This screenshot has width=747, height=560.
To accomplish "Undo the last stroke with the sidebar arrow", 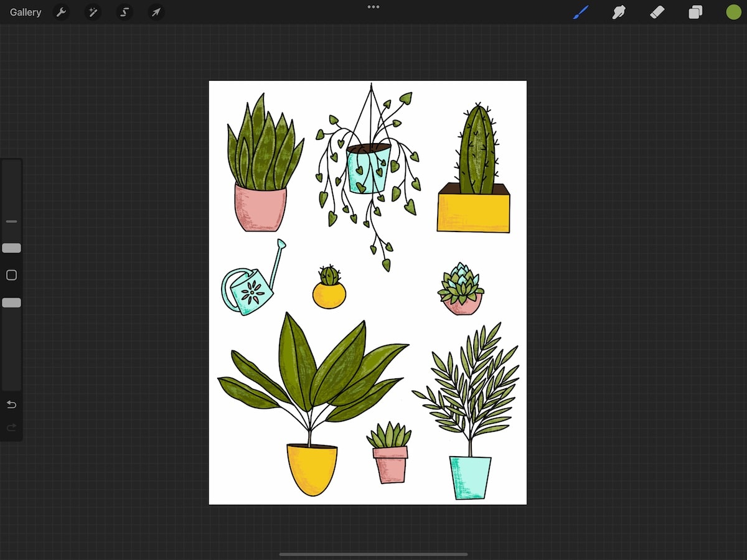I will (x=11, y=404).
